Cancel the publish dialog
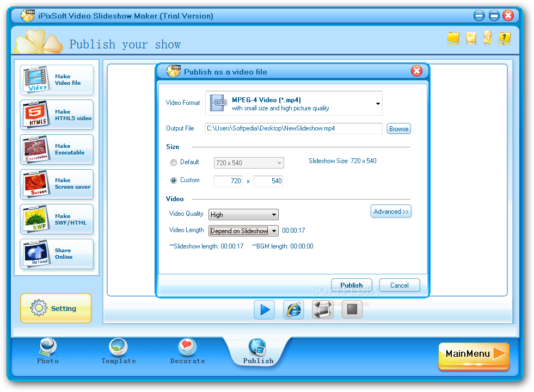Screen dimensions: 534x392 point(399,285)
